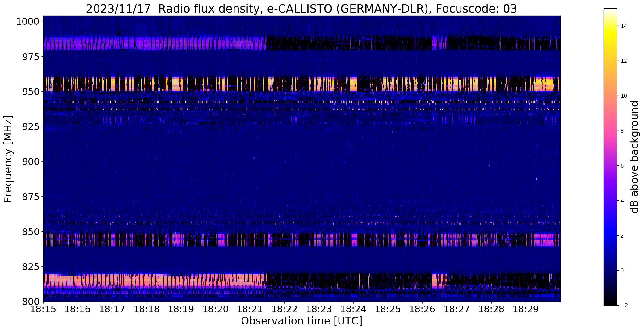Click the 800 frequency tick label
644x330 pixels.
(31, 302)
